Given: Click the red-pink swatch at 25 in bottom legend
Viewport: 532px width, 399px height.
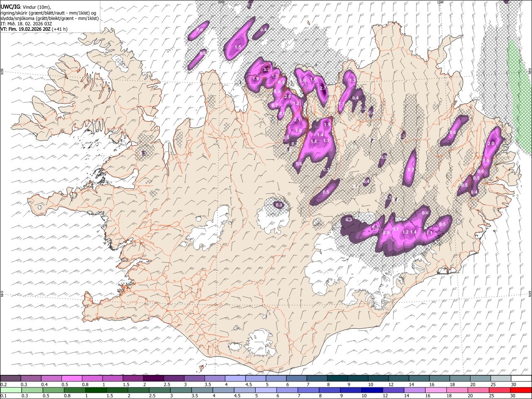Looking at the screenshot, I should click(499, 390).
